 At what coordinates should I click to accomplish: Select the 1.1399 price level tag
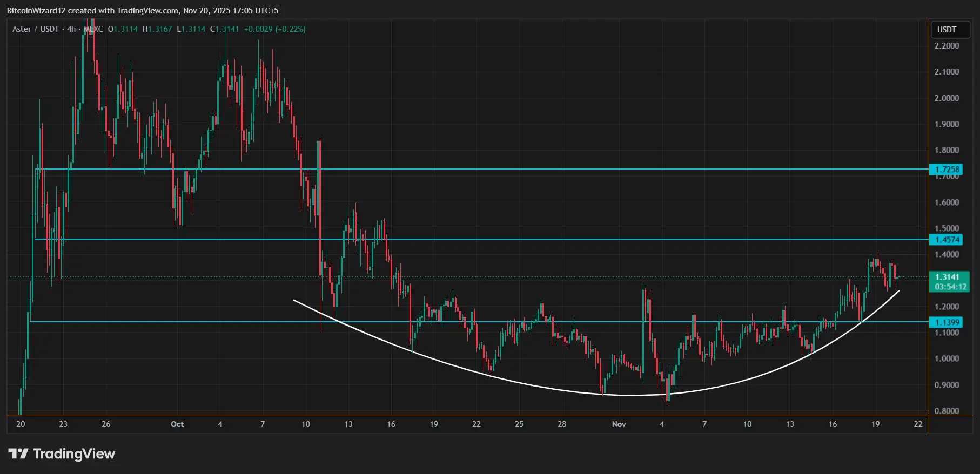coord(947,322)
